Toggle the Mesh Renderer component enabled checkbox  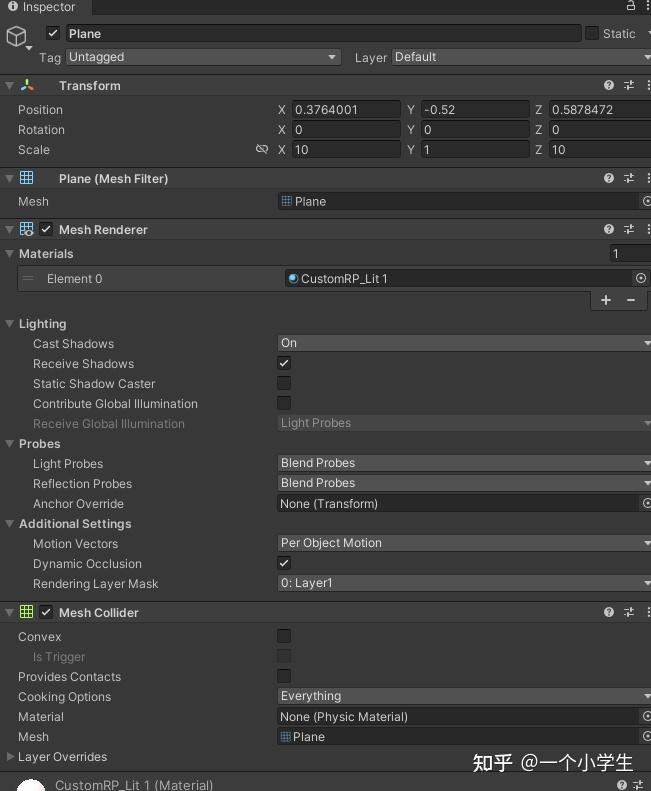[x=46, y=230]
